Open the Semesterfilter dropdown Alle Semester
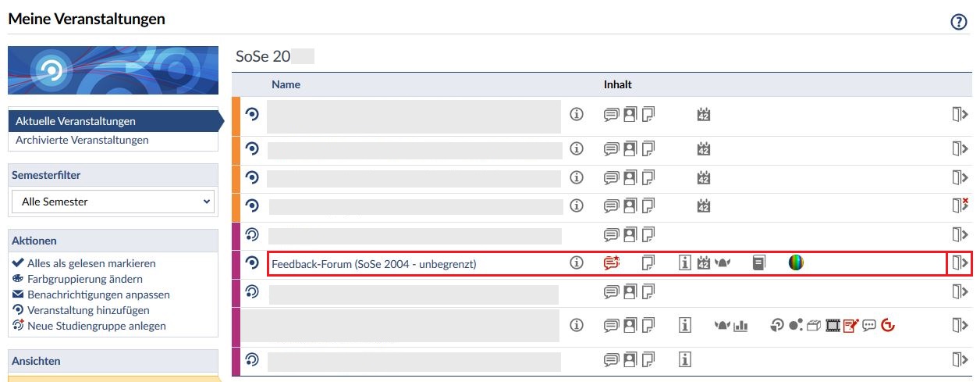The height and width of the screenshot is (382, 980). (x=113, y=202)
